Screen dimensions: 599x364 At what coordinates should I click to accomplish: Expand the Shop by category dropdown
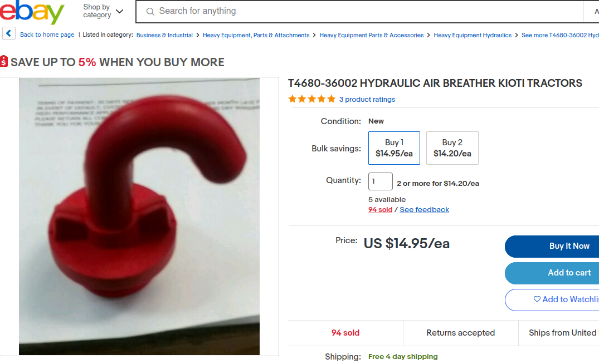click(103, 11)
